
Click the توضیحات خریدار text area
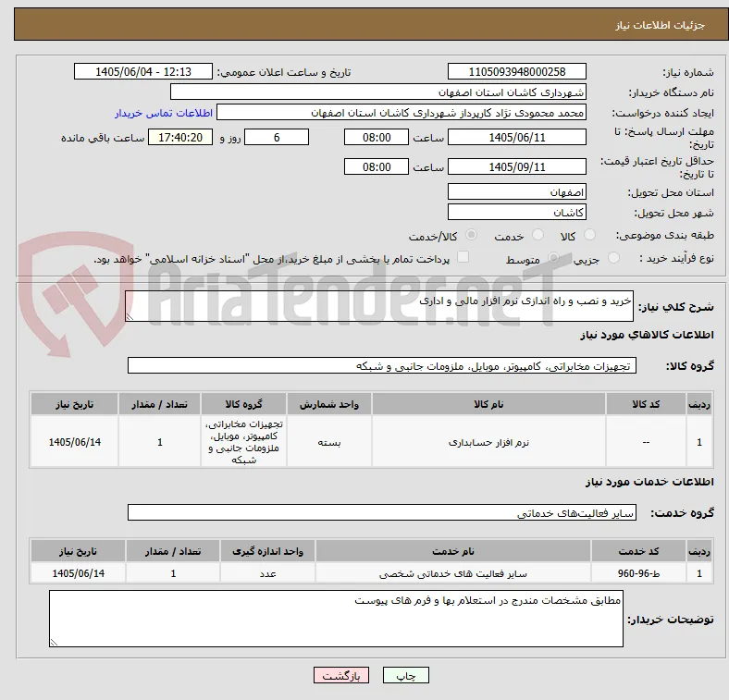(336, 619)
